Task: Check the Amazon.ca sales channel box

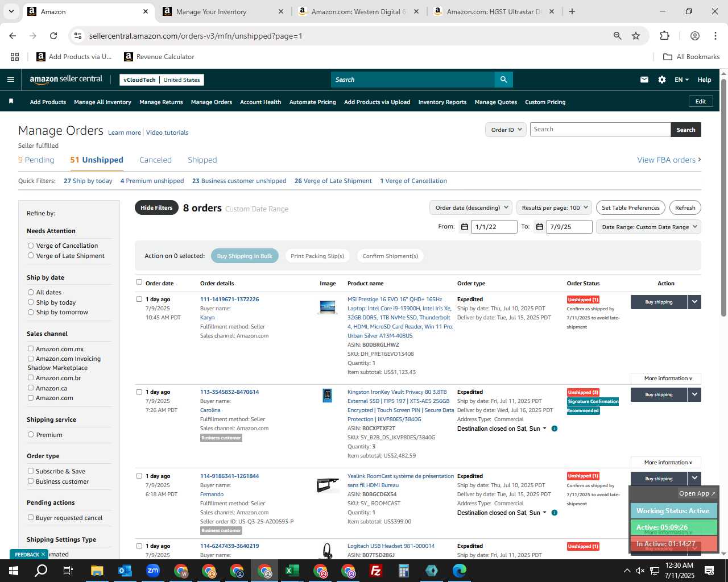Action: click(x=31, y=388)
